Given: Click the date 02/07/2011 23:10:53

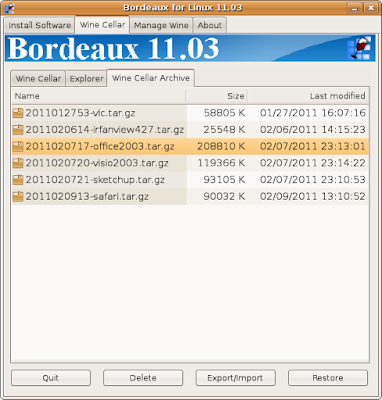Looking at the screenshot, I should click(313, 180).
